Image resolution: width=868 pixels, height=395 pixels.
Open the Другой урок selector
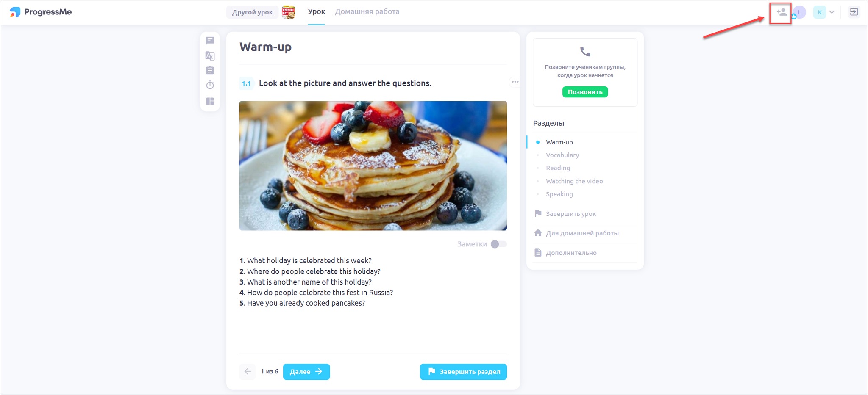(x=252, y=12)
